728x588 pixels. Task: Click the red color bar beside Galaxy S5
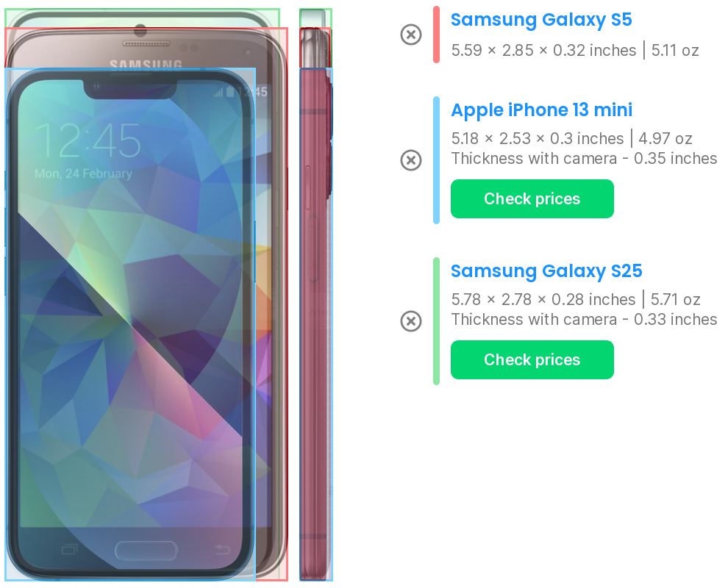[436, 35]
